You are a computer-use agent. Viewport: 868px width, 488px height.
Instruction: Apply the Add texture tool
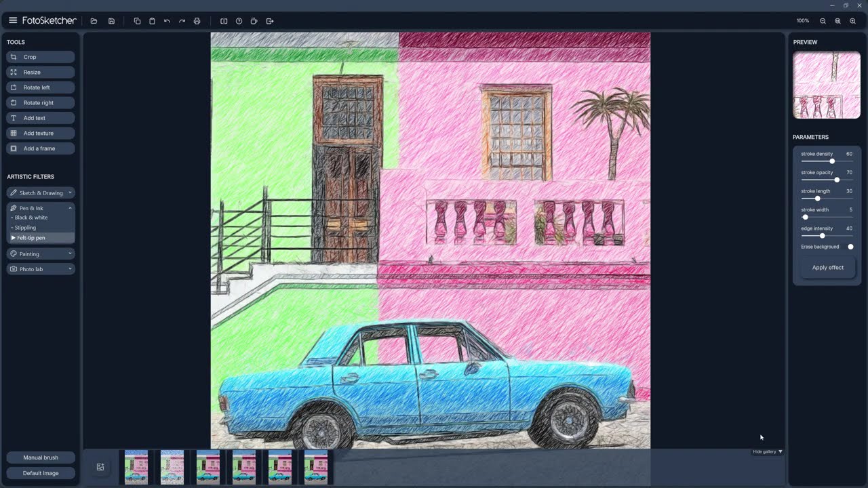[41, 133]
